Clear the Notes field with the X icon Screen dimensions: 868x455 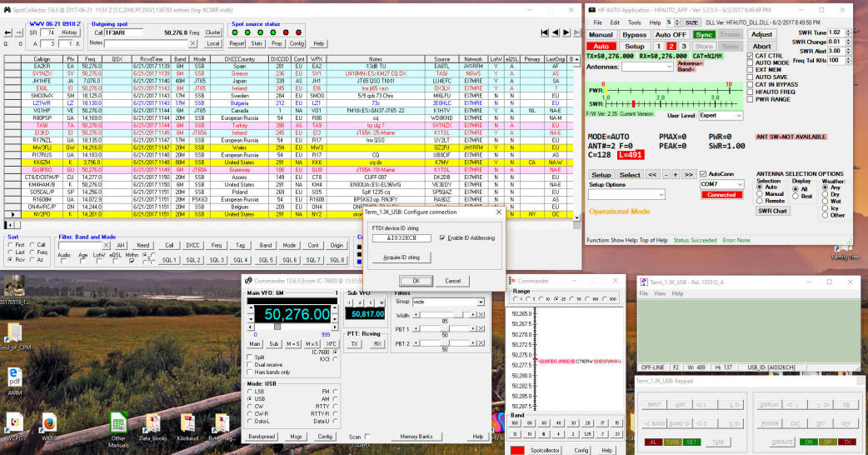point(192,43)
